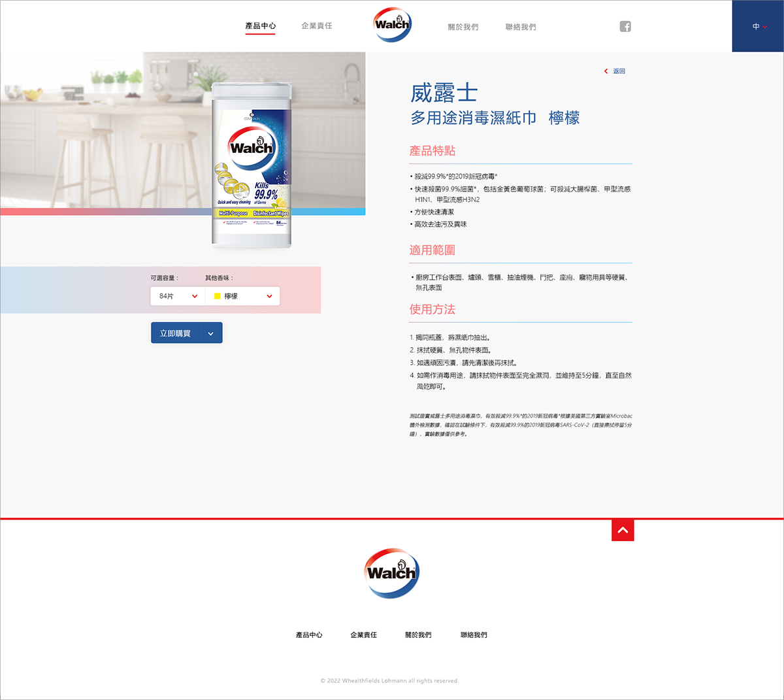Open the 檸檬 scent dropdown
This screenshot has width=784, height=700.
point(242,296)
